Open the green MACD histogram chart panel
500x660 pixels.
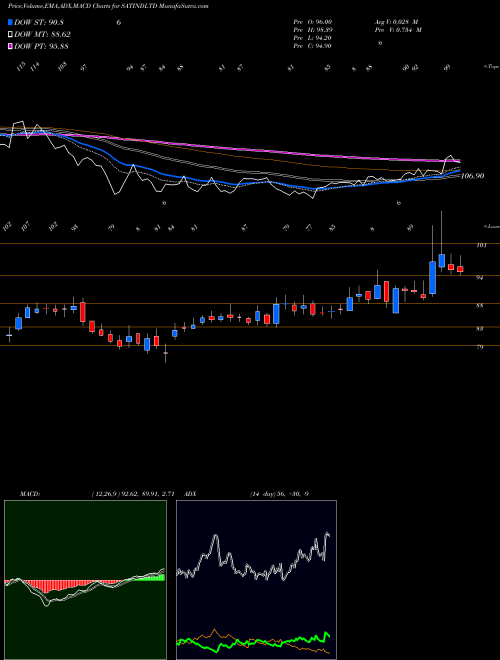pos(85,580)
